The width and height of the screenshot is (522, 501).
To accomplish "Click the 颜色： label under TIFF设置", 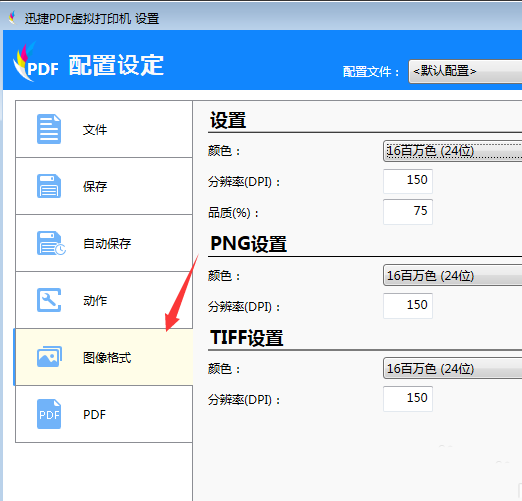I will (x=224, y=369).
